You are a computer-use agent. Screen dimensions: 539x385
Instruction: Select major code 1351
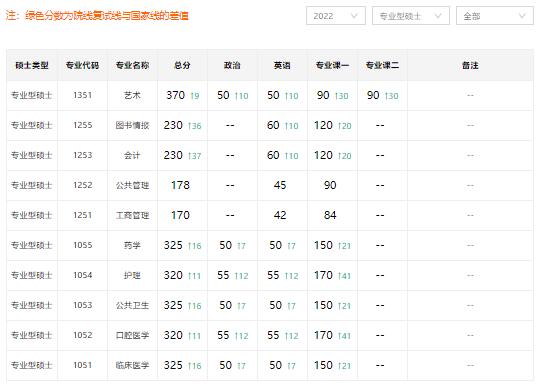tap(82, 95)
